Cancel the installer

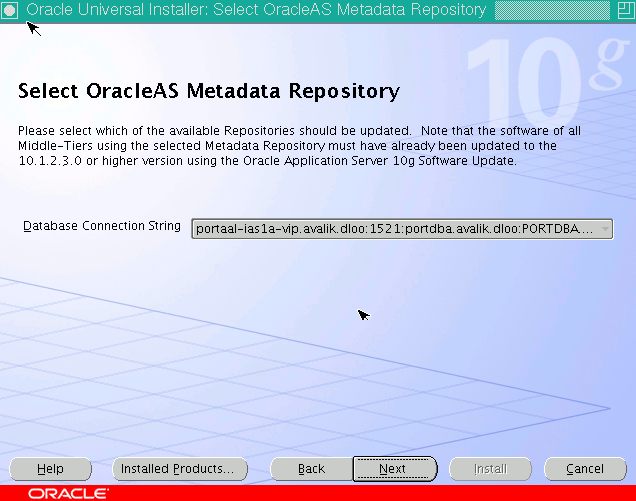(x=585, y=469)
